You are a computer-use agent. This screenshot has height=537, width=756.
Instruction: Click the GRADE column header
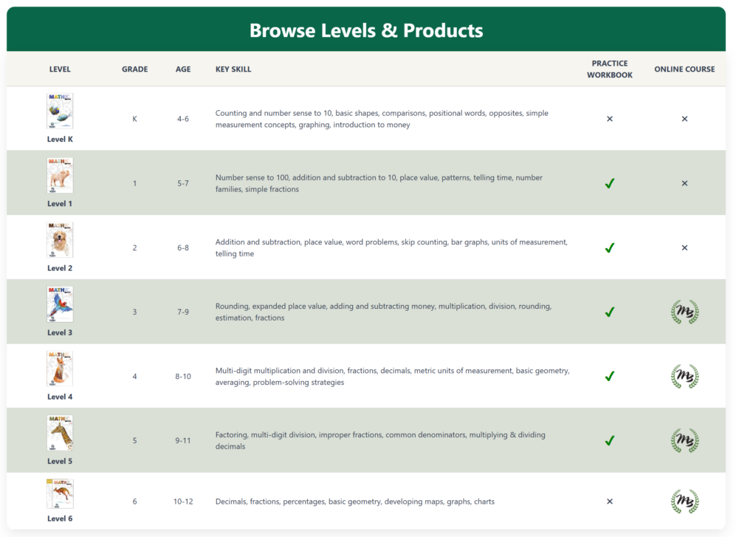[x=134, y=69]
